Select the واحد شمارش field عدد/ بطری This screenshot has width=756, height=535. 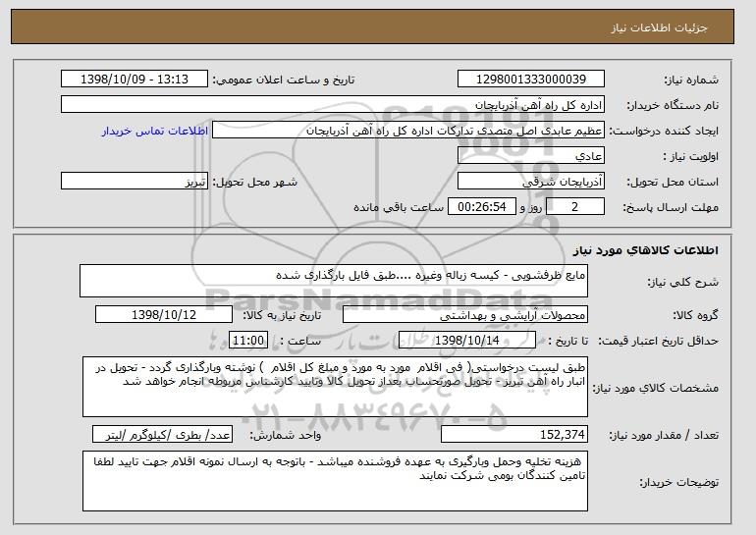[x=162, y=435]
